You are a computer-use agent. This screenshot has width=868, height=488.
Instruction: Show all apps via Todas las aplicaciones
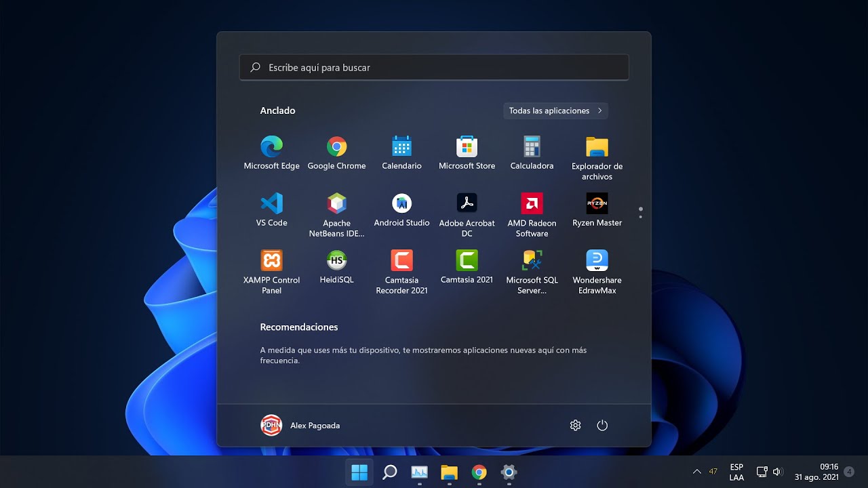(555, 110)
